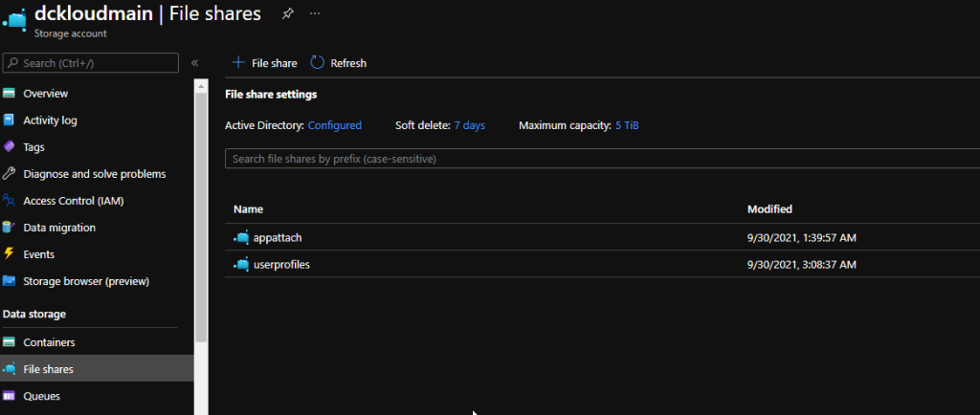Sort by Modified column header
980x415 pixels.
pyautogui.click(x=769, y=209)
